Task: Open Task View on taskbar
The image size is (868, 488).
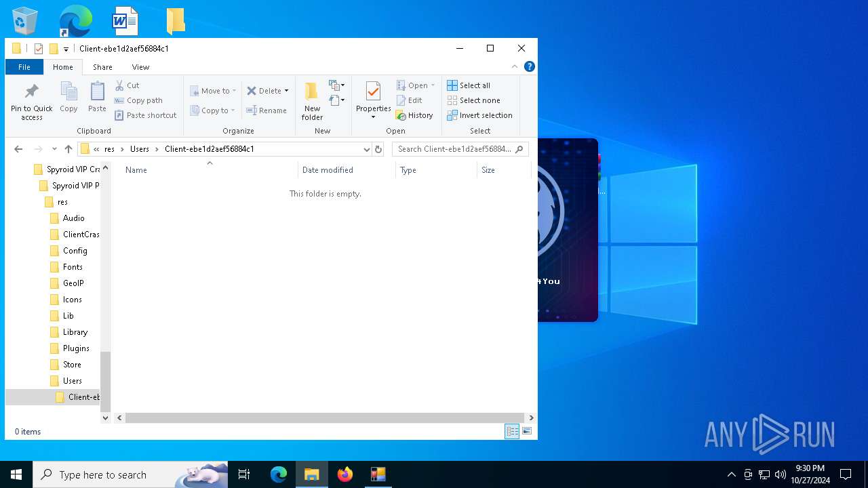Action: click(244, 474)
